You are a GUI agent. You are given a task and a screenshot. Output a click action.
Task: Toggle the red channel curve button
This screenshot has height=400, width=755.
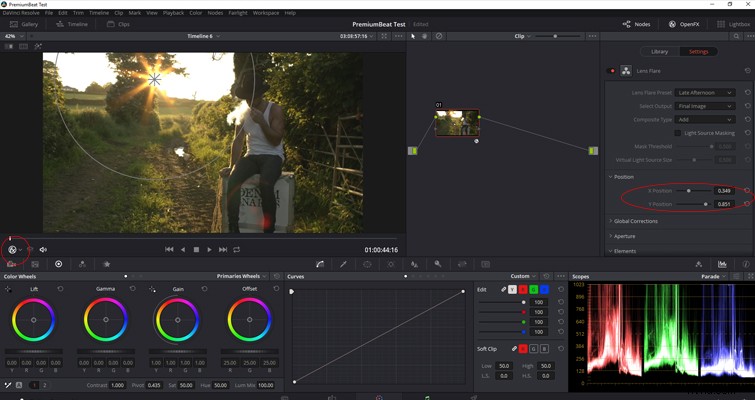[523, 289]
